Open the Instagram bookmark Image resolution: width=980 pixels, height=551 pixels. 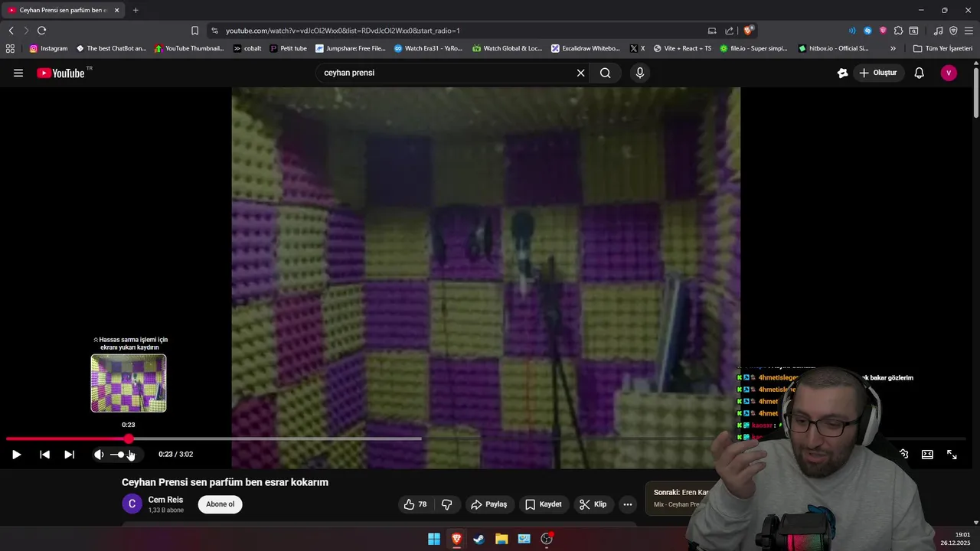point(49,48)
